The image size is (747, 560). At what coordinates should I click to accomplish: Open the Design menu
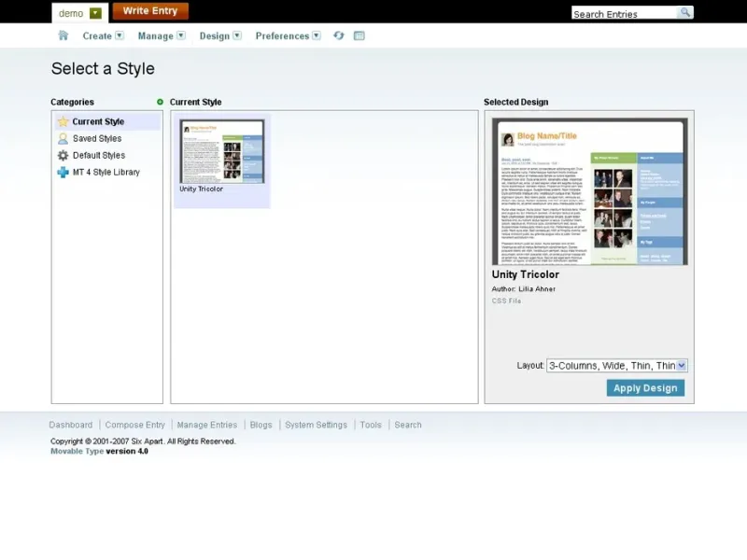click(x=215, y=36)
